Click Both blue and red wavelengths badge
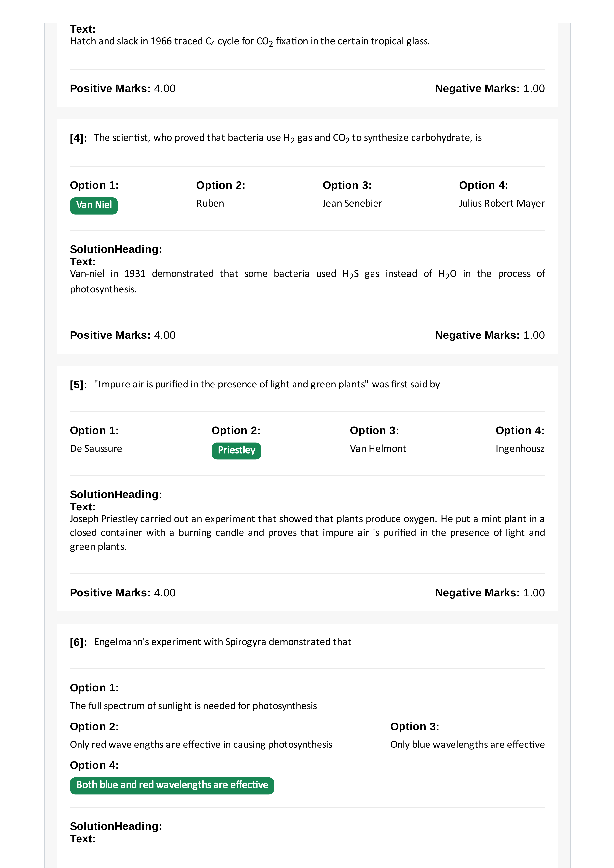 click(x=172, y=786)
